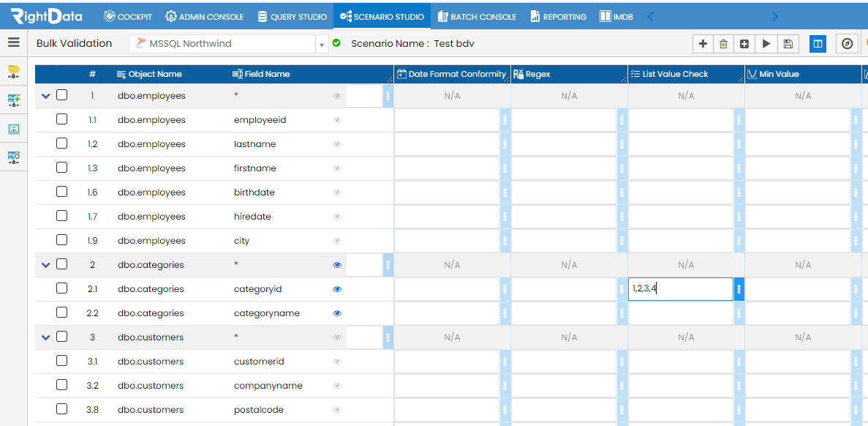Open dots beside categoryid List Value Check
868x426 pixels.
739,288
